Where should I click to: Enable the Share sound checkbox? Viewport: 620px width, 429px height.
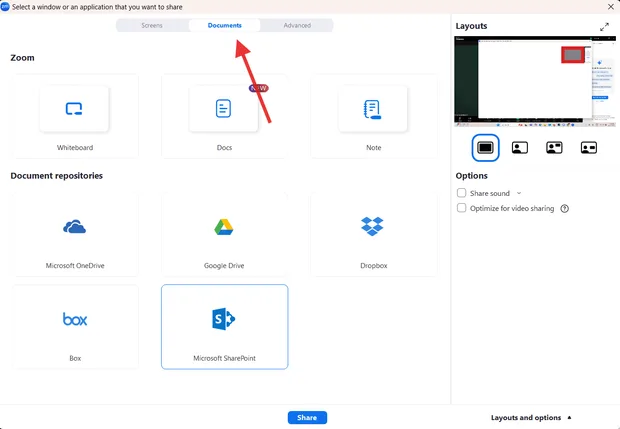point(461,193)
